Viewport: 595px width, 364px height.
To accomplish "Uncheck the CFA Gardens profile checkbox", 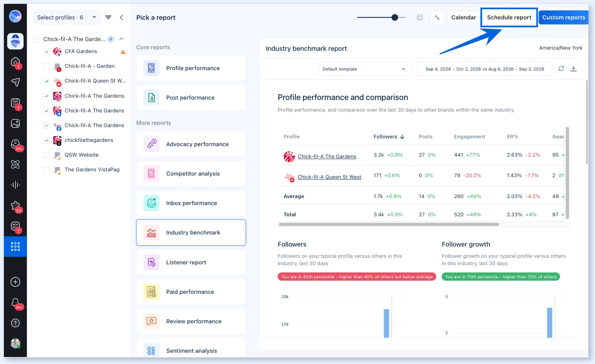I will [47, 52].
